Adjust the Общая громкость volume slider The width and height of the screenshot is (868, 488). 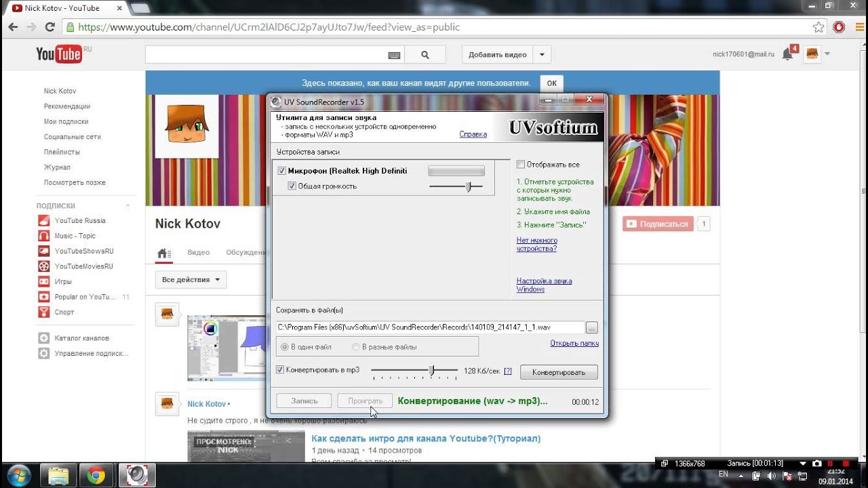click(x=468, y=186)
